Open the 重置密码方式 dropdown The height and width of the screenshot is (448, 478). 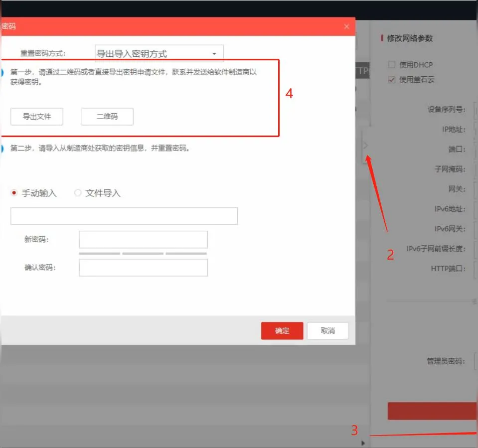pyautogui.click(x=159, y=54)
